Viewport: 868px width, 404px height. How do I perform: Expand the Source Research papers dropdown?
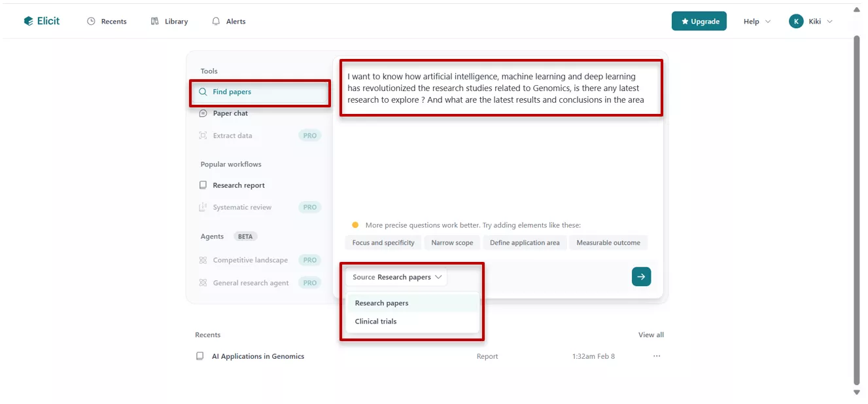(x=396, y=276)
